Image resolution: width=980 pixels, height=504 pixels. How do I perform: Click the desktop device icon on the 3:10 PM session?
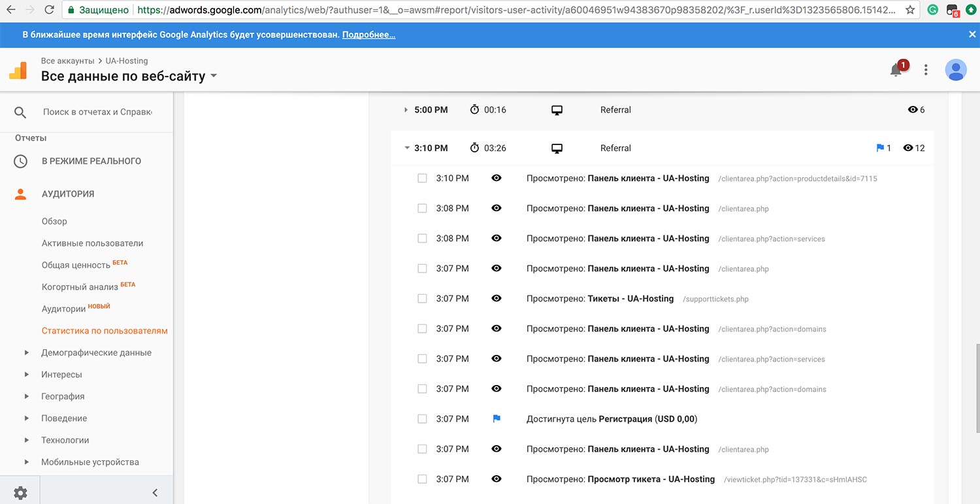[x=557, y=148]
